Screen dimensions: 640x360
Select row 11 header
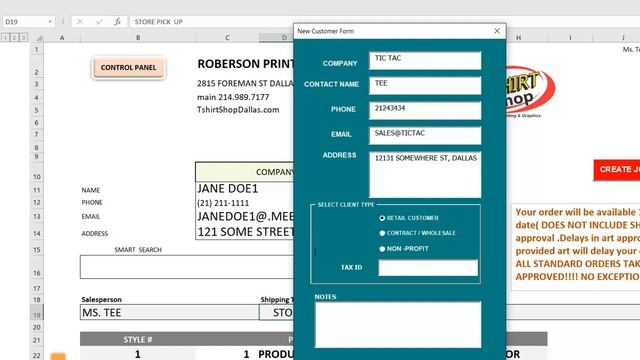coord(37,190)
